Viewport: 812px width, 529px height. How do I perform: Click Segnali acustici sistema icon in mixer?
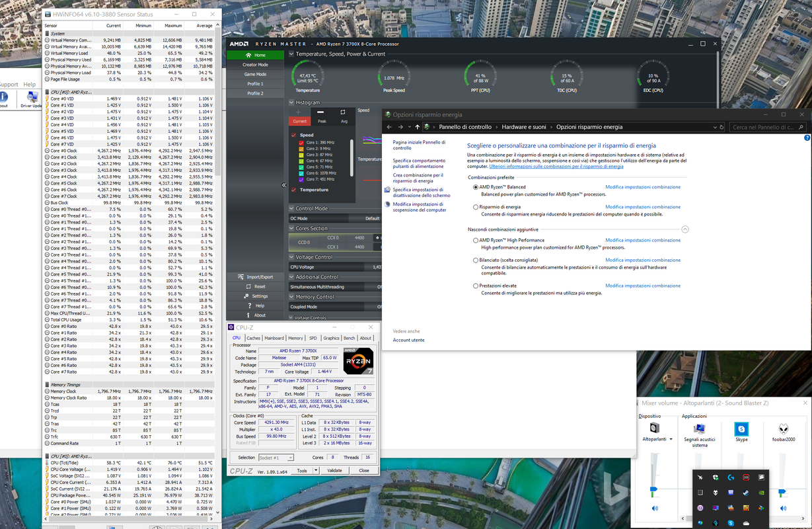(x=700, y=428)
